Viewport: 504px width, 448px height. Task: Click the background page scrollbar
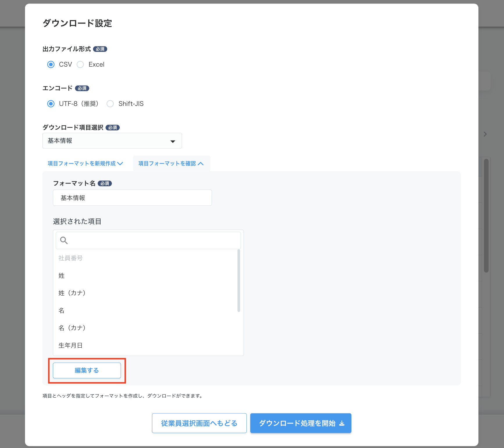pyautogui.click(x=486, y=216)
